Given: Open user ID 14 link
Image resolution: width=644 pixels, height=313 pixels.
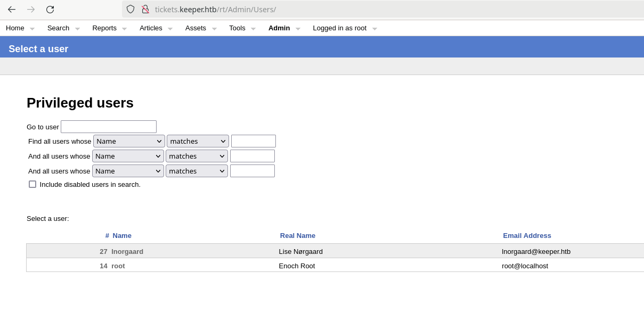Looking at the screenshot, I should tap(103, 266).
